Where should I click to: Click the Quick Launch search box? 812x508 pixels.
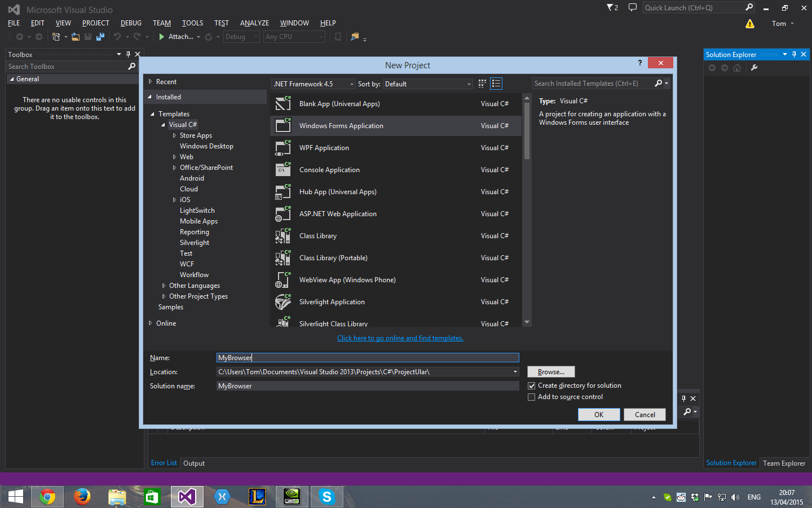694,8
